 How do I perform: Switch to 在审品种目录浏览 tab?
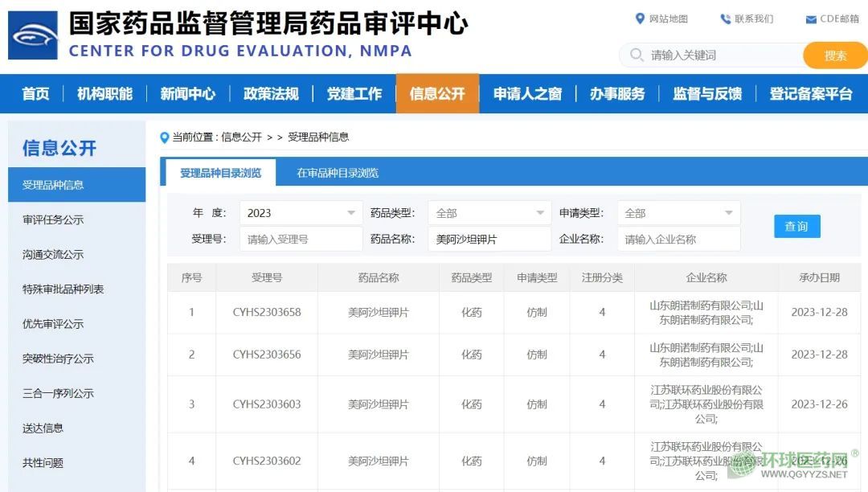[x=338, y=173]
